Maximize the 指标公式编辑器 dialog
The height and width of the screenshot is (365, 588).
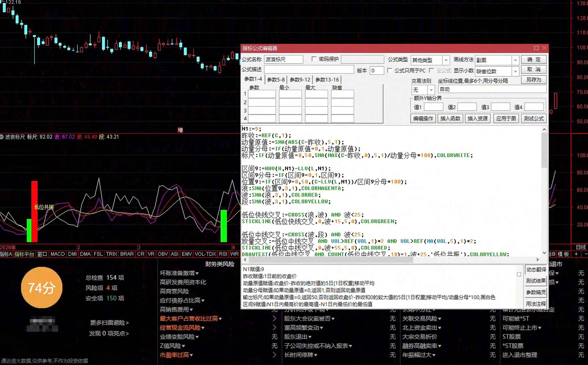[x=536, y=48]
